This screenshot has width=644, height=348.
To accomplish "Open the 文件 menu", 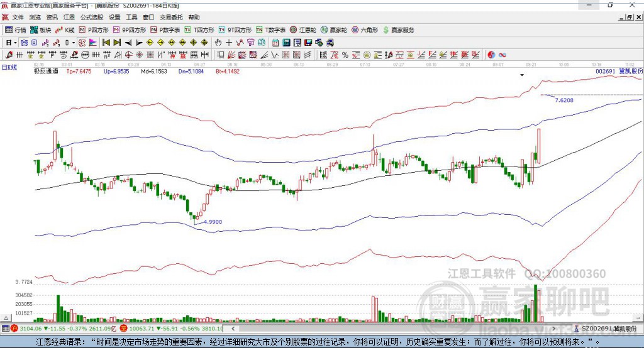I will (18, 17).
